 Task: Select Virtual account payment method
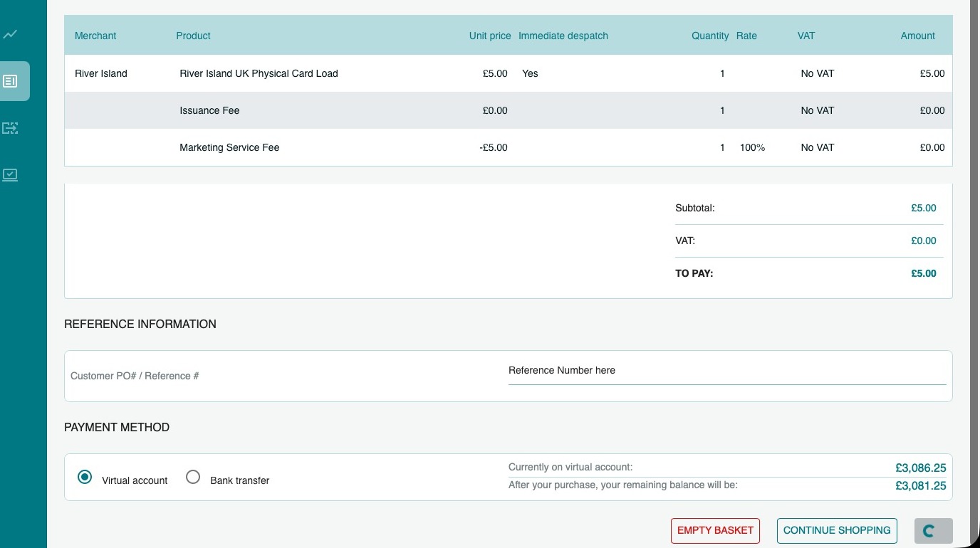coord(85,478)
